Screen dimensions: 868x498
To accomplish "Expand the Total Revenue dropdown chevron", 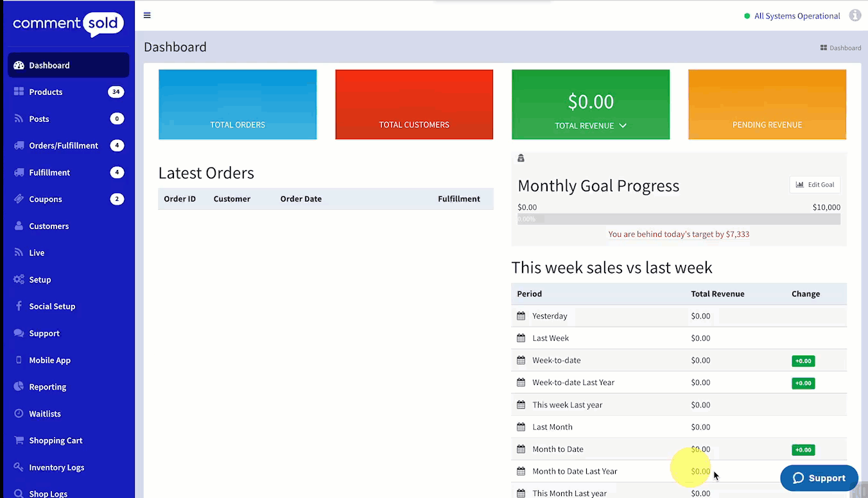I will [x=623, y=126].
